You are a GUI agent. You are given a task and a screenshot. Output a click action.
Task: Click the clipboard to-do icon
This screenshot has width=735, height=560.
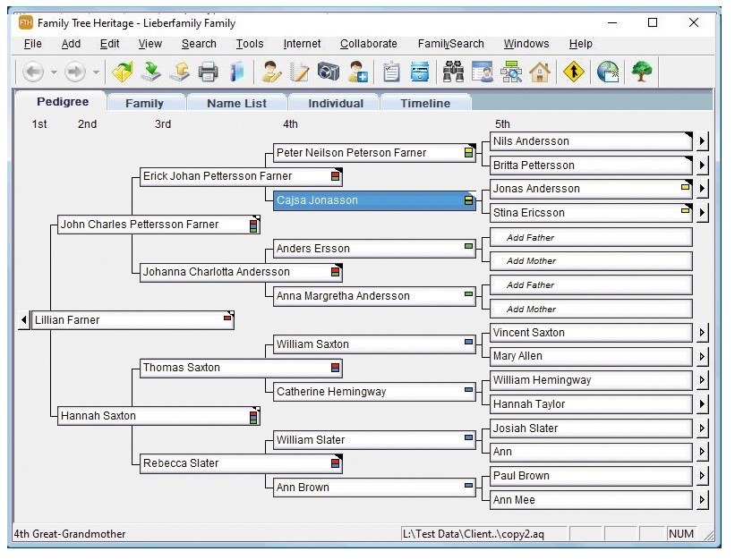pos(390,72)
